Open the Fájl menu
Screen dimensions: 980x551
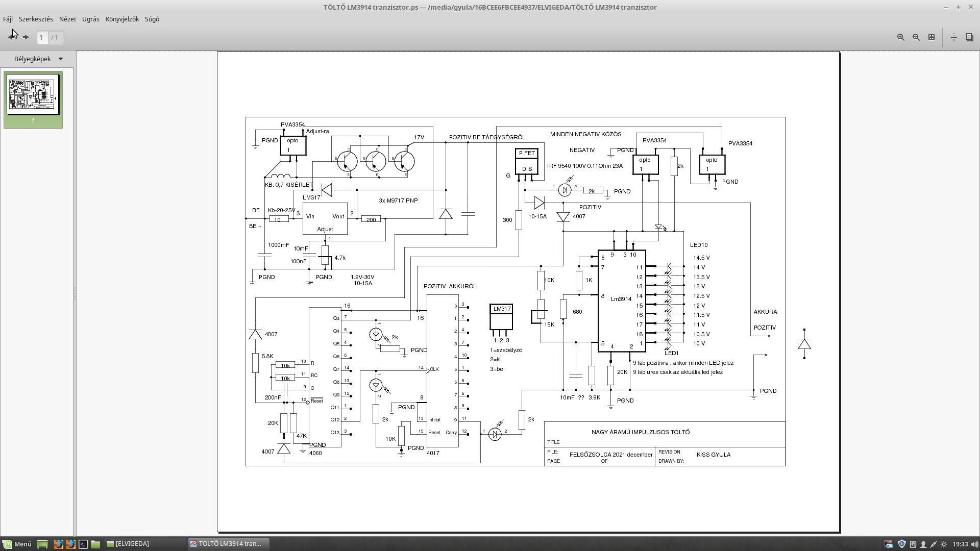coord(8,19)
